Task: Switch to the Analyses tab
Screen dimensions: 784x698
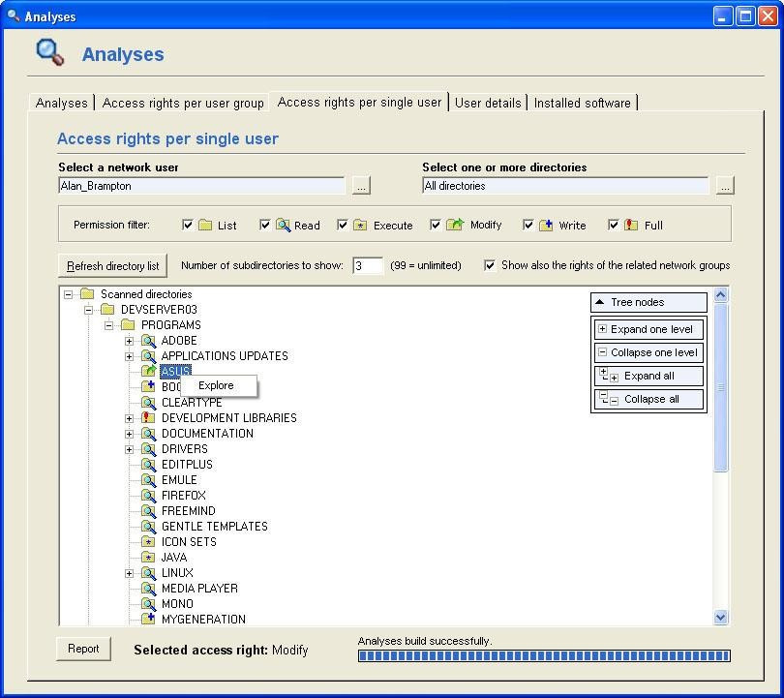Action: tap(62, 103)
